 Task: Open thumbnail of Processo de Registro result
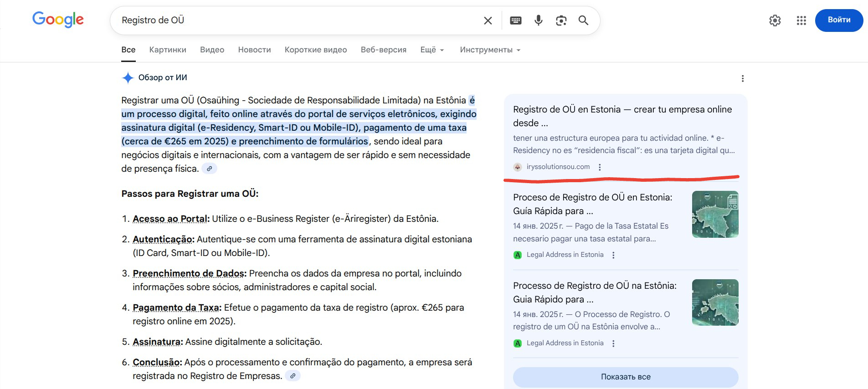[715, 302]
